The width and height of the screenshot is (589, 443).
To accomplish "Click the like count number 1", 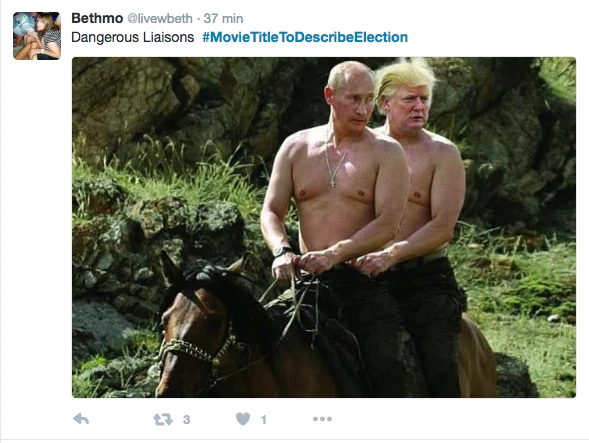I will tap(264, 419).
